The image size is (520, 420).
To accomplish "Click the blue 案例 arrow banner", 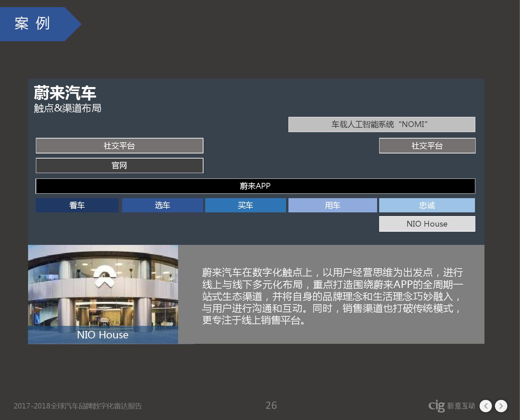I will click(37, 24).
